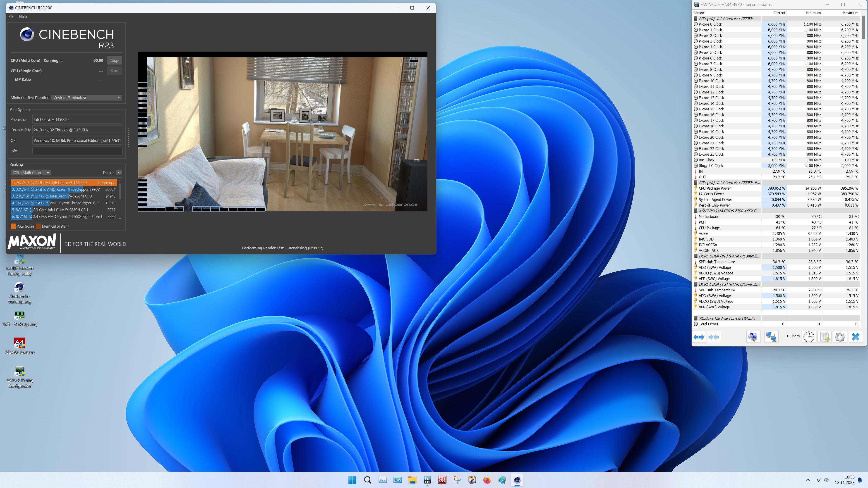The width and height of the screenshot is (868, 488).
Task: Click Your Score orange legend swatch
Action: [x=13, y=226]
